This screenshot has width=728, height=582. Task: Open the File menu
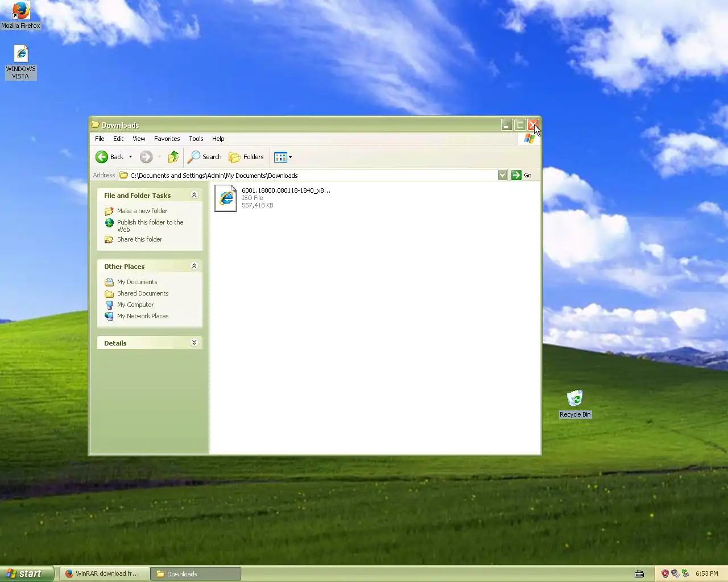point(100,139)
